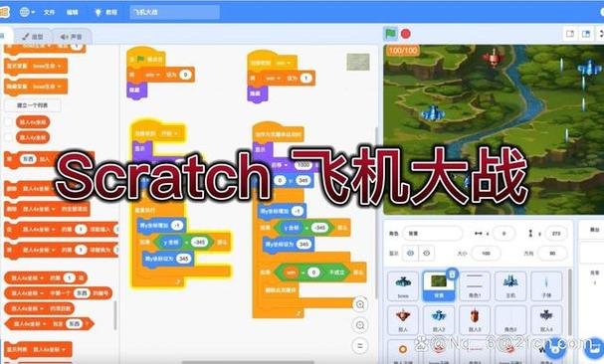Viewport: 604px width, 364px height.
Task: Click the green flag hat block in workspace
Action: (145, 59)
